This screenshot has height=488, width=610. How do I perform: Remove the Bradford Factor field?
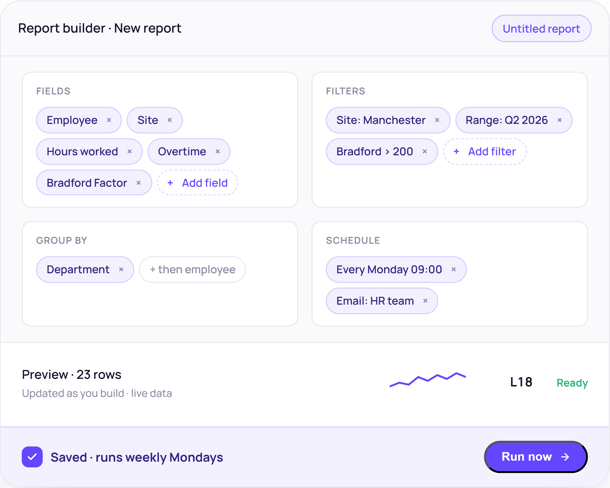138,183
